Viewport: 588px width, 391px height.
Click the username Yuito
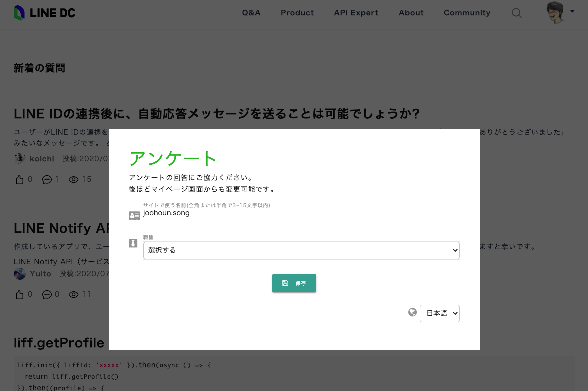[40, 274]
